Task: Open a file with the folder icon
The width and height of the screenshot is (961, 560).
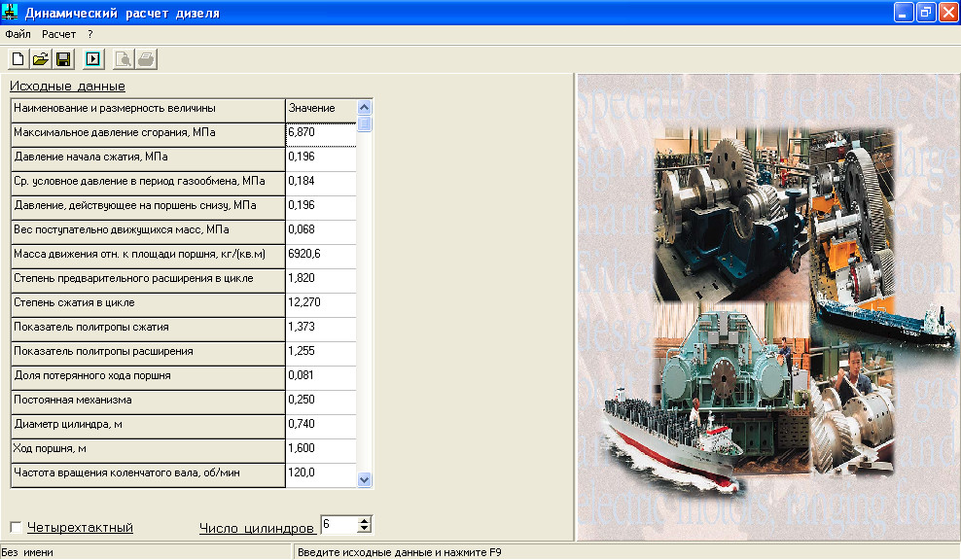Action: [x=40, y=59]
